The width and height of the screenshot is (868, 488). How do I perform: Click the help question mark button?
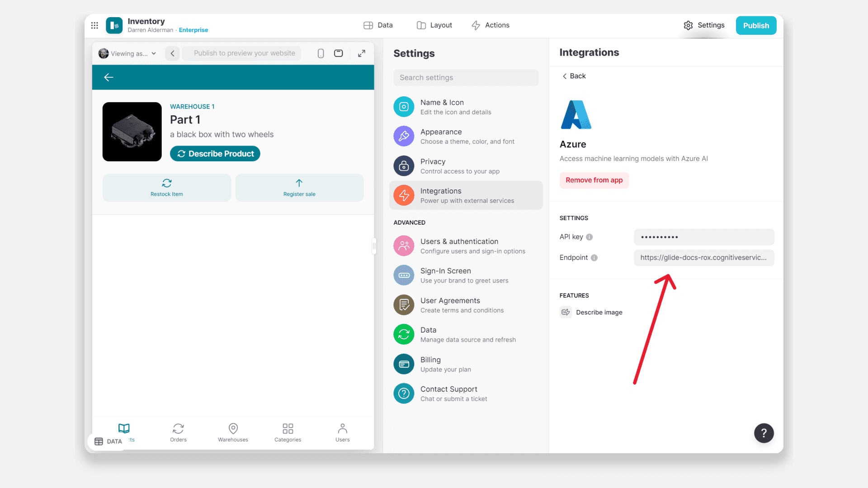[x=764, y=433]
